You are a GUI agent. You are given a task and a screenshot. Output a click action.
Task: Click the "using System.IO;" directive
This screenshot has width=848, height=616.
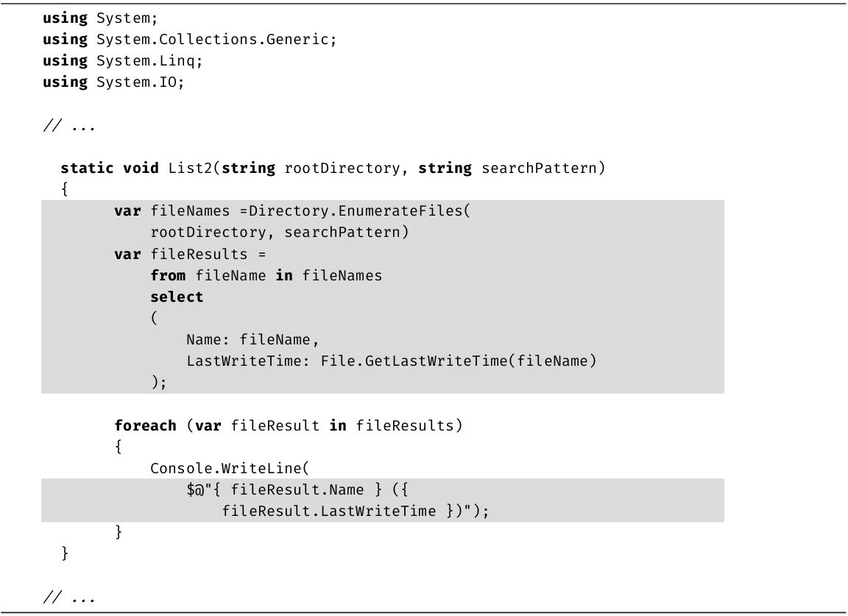click(113, 82)
